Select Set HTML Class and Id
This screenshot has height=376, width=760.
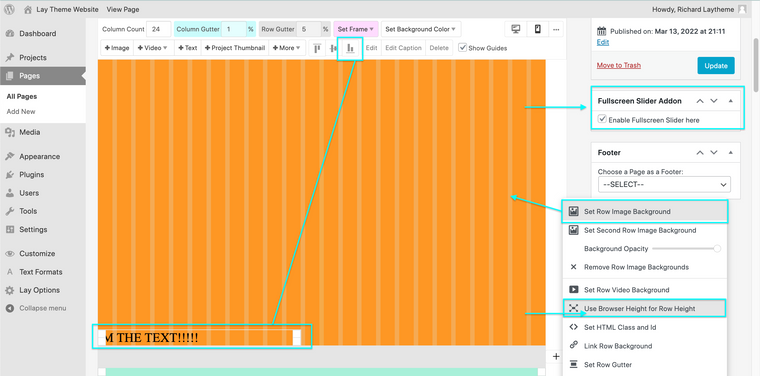(645, 327)
